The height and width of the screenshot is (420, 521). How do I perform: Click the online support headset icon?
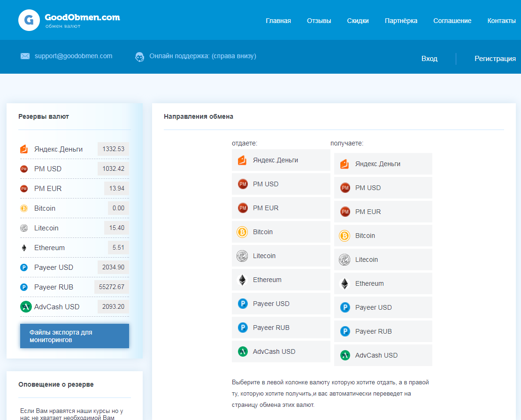click(139, 57)
